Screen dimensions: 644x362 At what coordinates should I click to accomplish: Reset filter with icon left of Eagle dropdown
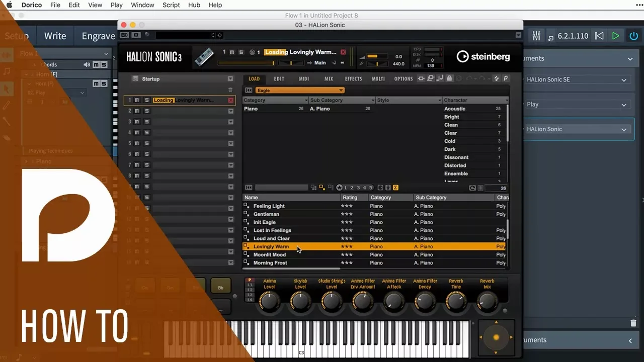coord(249,90)
